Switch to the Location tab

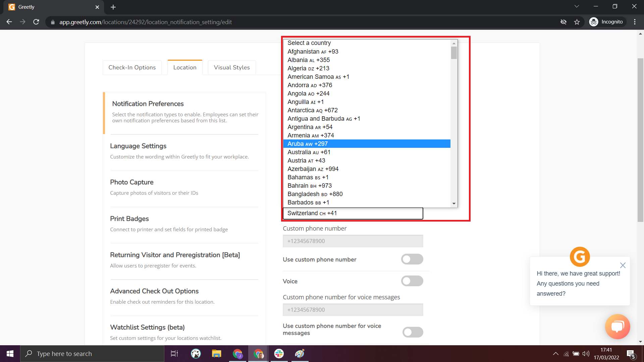pyautogui.click(x=185, y=67)
